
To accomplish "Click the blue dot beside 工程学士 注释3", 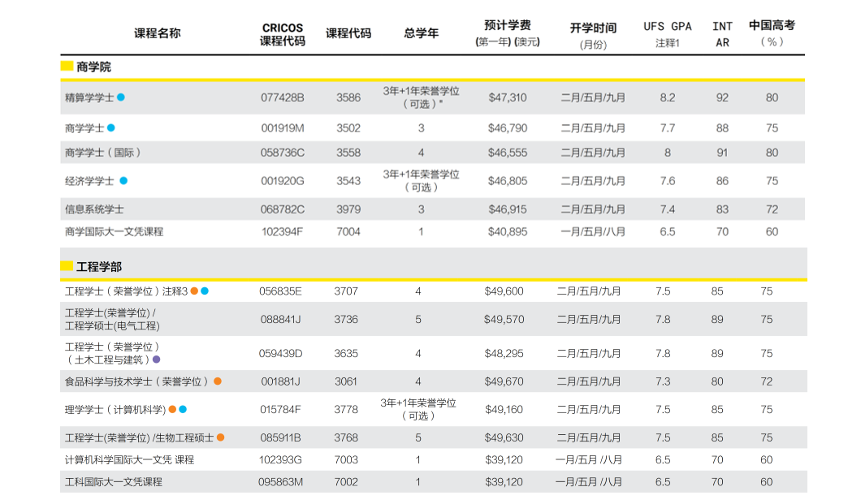I will click(205, 291).
